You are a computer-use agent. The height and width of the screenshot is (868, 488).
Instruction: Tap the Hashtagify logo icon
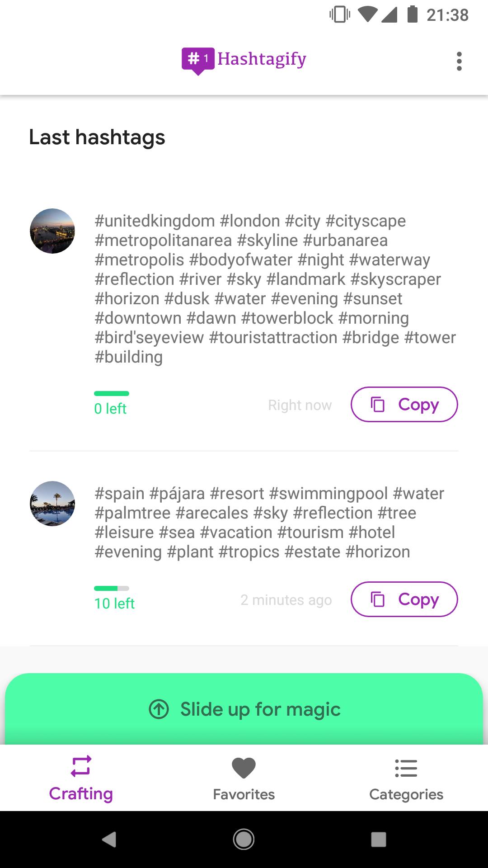click(198, 61)
